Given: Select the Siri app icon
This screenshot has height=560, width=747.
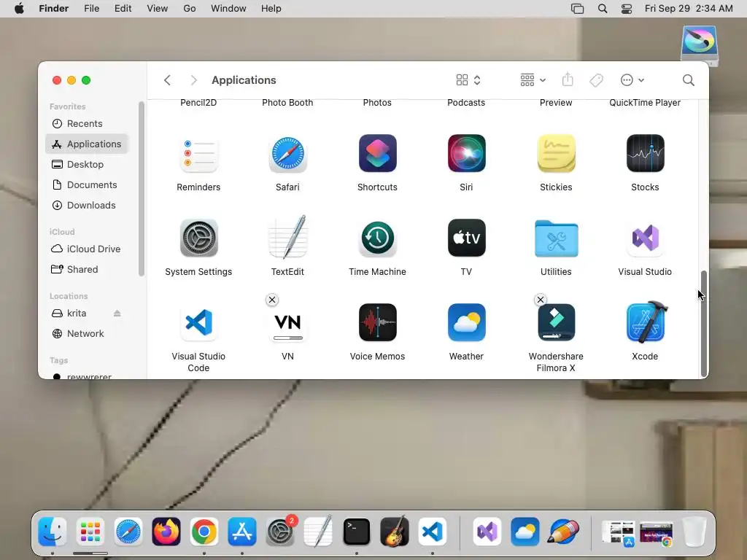Looking at the screenshot, I should click(x=466, y=153).
